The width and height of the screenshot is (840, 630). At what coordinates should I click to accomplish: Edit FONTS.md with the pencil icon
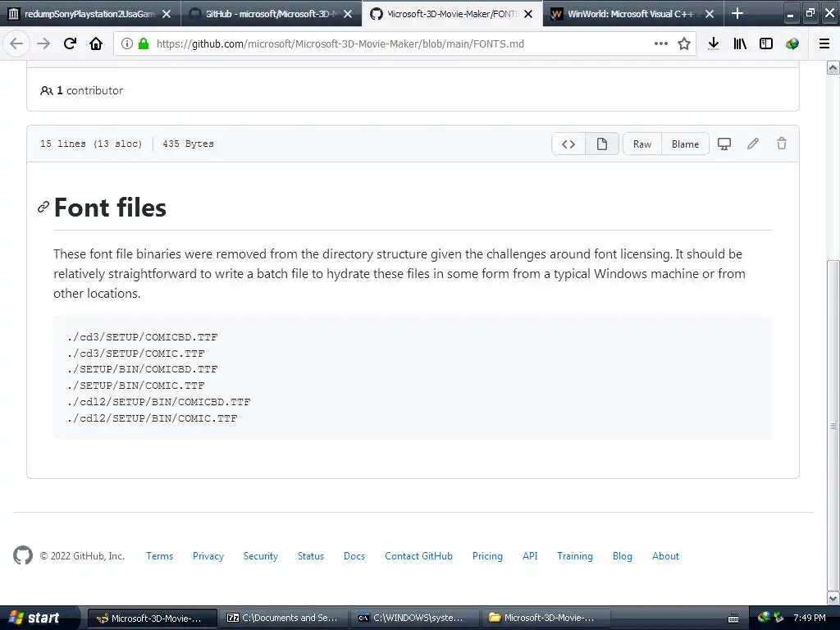coord(753,144)
